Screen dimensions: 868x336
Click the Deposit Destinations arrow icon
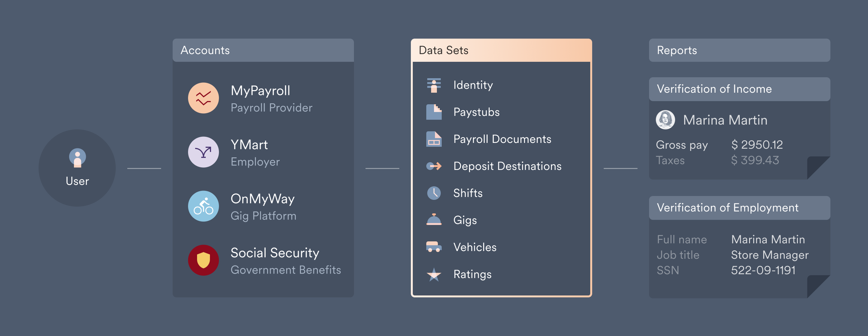(x=433, y=166)
